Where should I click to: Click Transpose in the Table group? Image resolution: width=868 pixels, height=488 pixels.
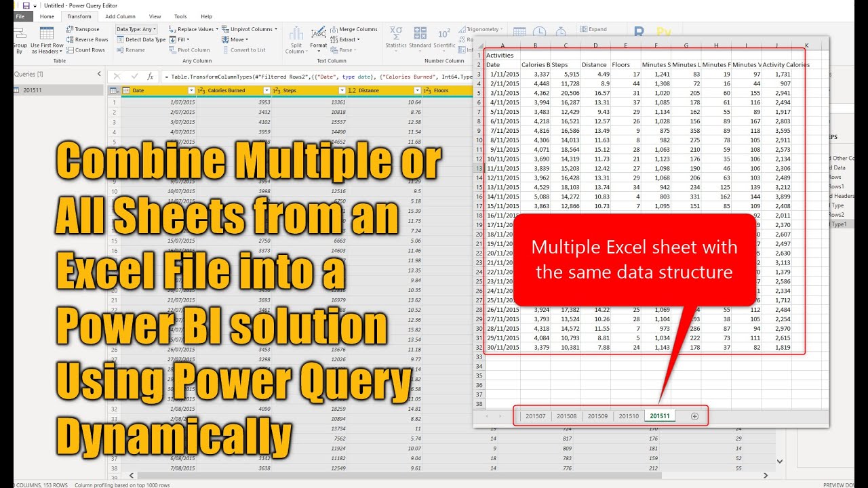pyautogui.click(x=82, y=29)
